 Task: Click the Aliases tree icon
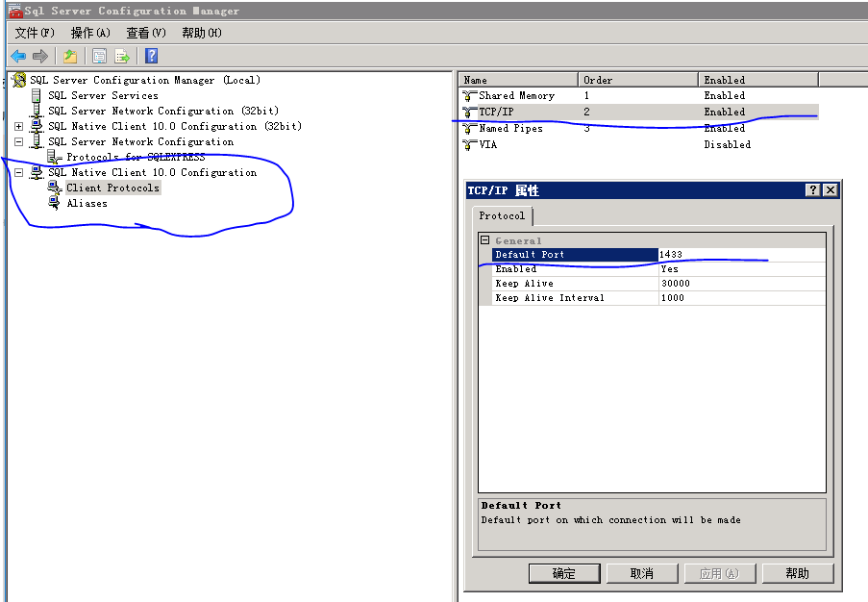click(54, 203)
